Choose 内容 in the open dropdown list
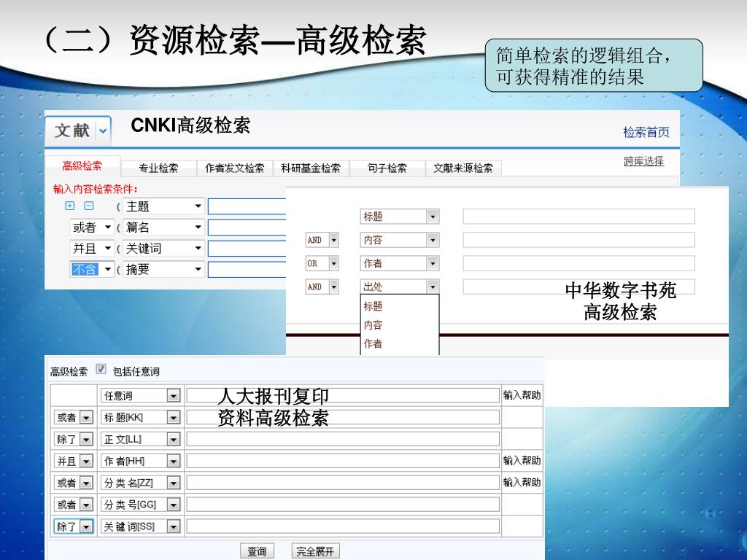747x560 pixels. point(373,325)
